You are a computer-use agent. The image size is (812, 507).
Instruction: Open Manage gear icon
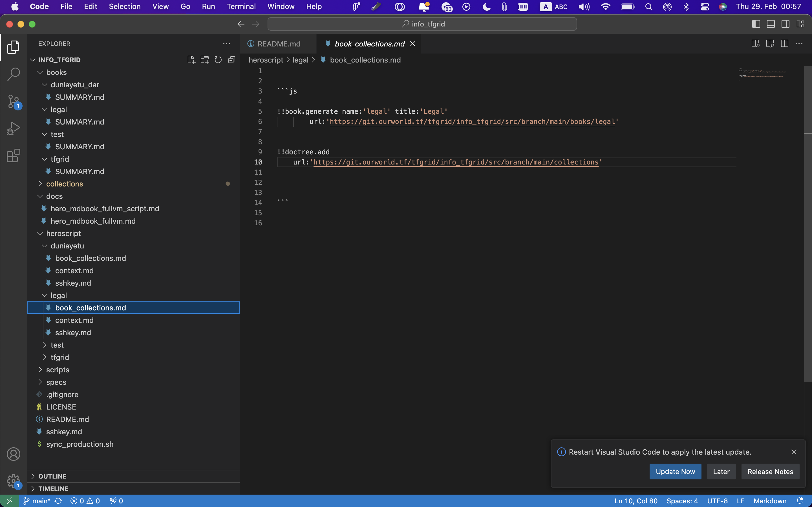click(14, 481)
